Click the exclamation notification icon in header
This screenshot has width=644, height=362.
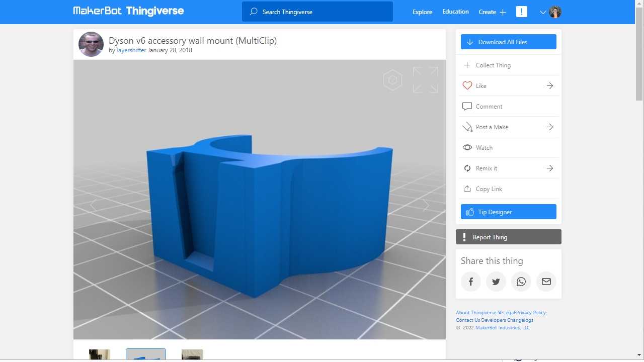tap(522, 12)
